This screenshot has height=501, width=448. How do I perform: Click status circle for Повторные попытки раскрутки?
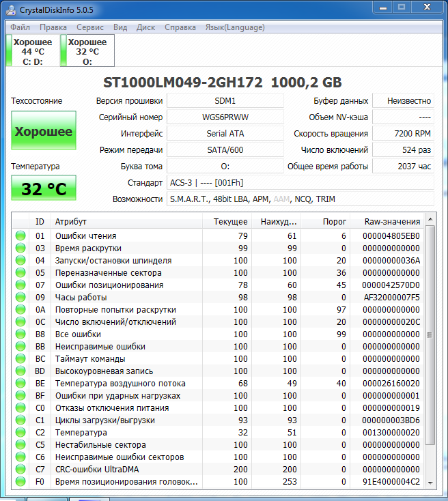[x=20, y=310]
